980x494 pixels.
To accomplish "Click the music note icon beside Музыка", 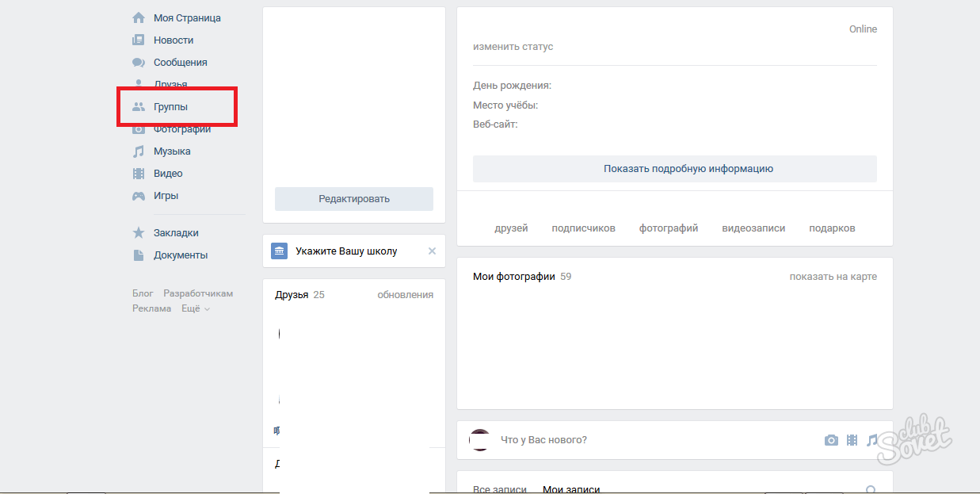I will coord(139,151).
